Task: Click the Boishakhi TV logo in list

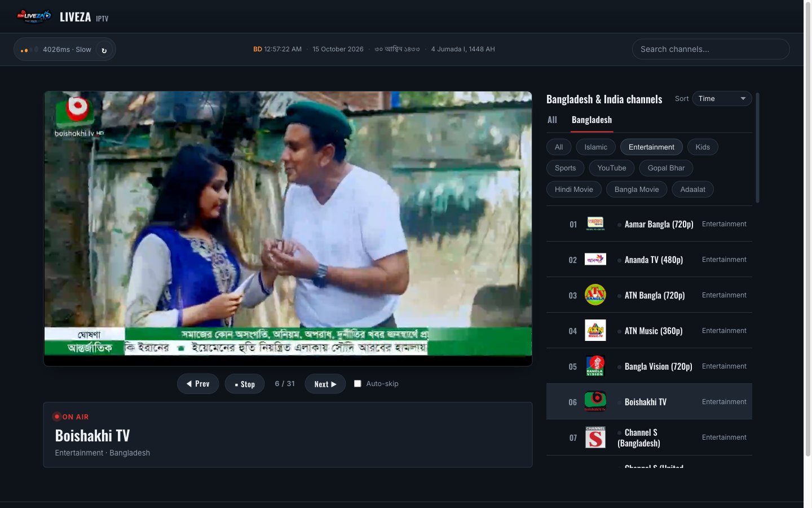Action: 595,402
